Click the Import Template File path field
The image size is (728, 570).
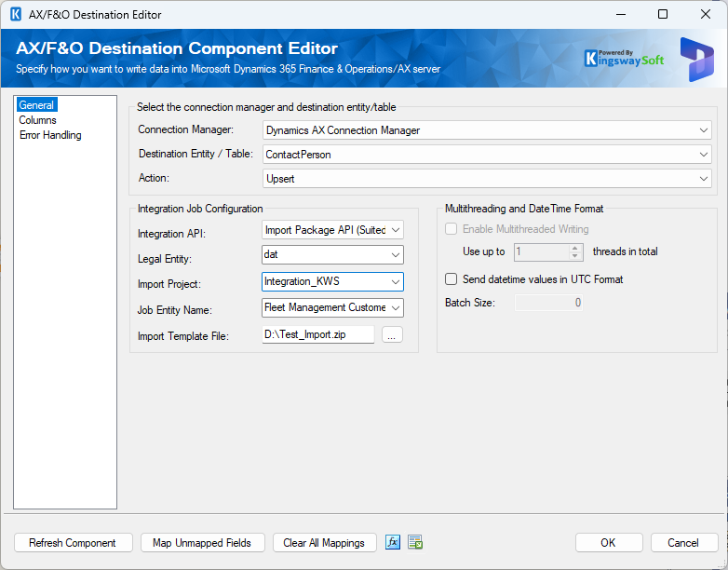318,334
